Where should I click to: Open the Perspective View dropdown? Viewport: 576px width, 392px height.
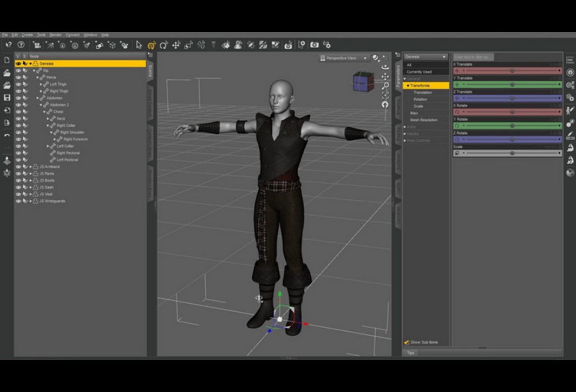click(344, 58)
